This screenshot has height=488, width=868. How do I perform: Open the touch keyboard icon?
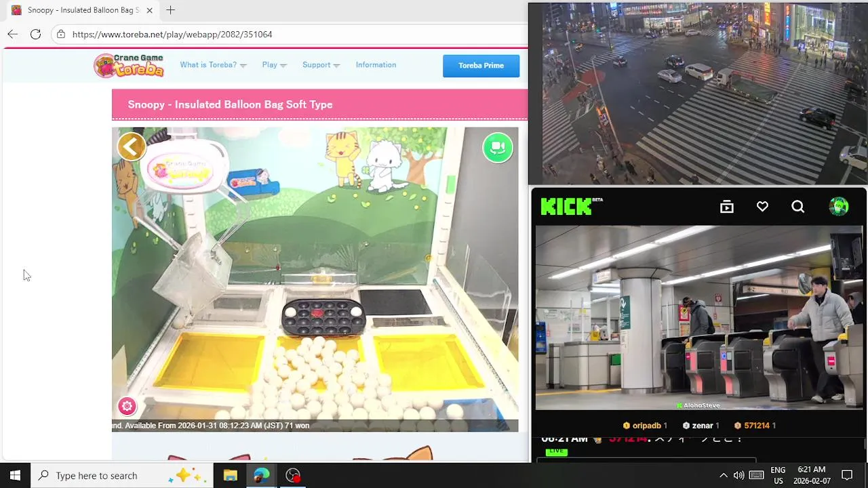(x=757, y=475)
